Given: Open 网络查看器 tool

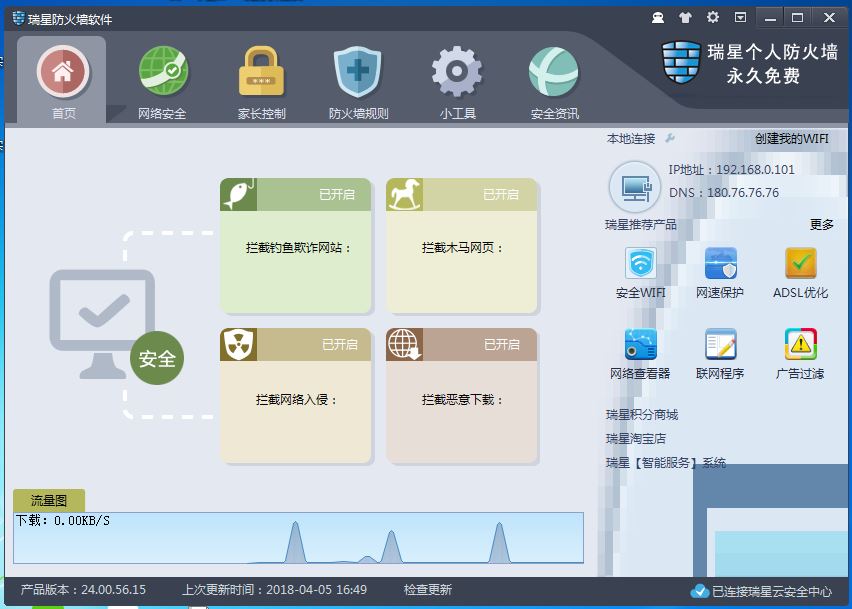Looking at the screenshot, I should (x=640, y=354).
